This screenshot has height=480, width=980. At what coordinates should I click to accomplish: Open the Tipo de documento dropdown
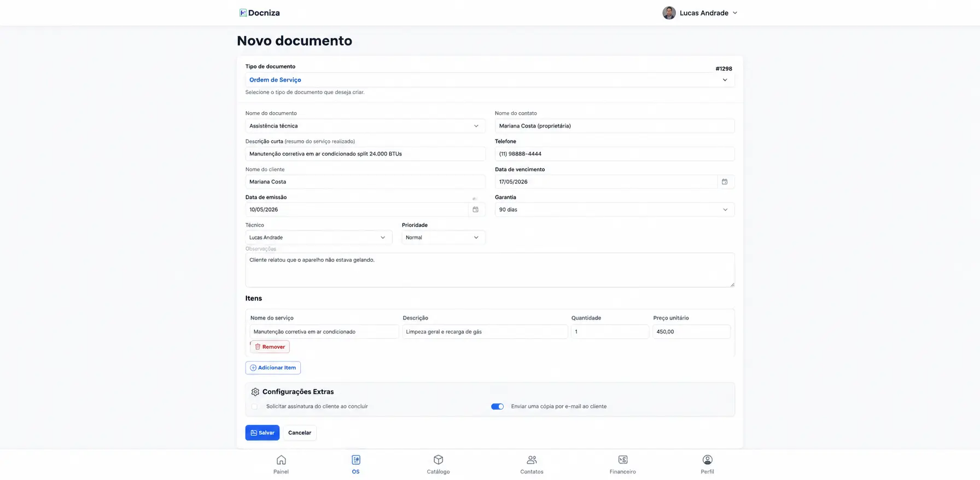pyautogui.click(x=489, y=80)
